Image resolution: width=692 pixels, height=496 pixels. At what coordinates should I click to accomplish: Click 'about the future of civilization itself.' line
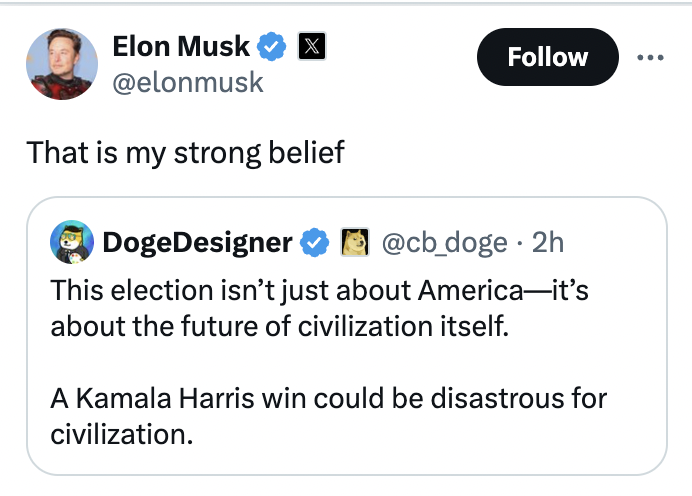point(280,327)
